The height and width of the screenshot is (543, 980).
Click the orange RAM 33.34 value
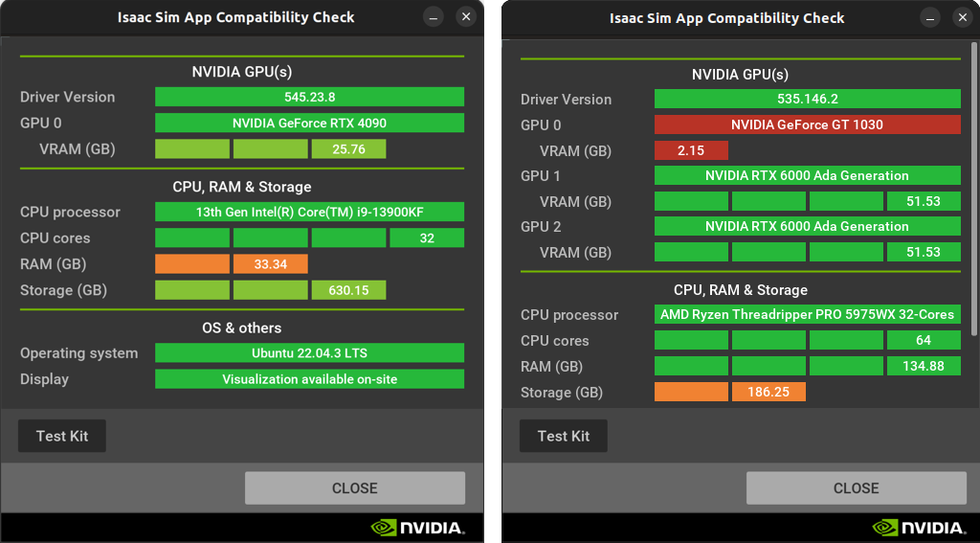(x=271, y=263)
